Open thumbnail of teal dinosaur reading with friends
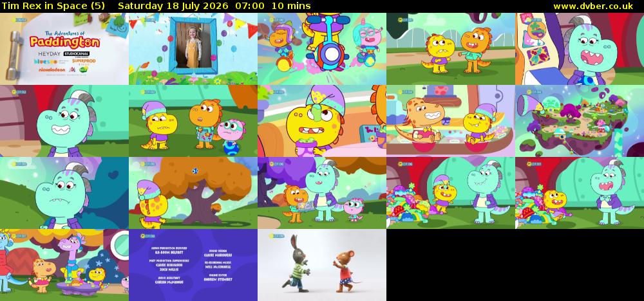 click(x=322, y=193)
